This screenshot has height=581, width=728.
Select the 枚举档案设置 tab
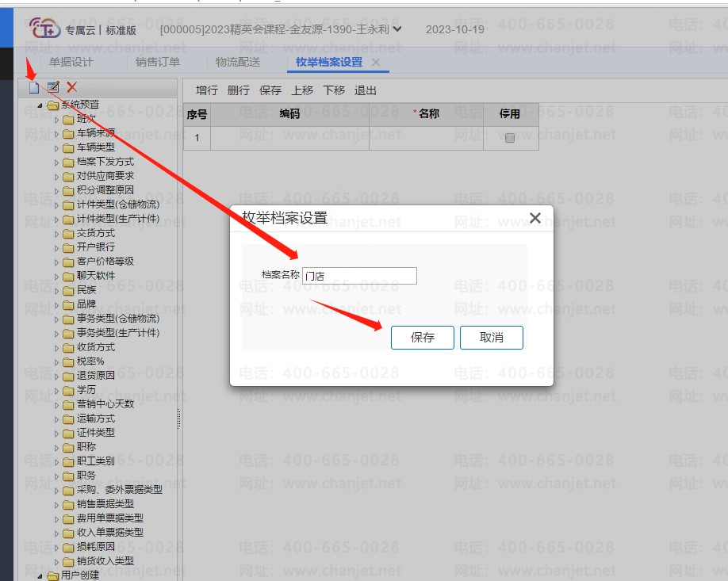(329, 62)
